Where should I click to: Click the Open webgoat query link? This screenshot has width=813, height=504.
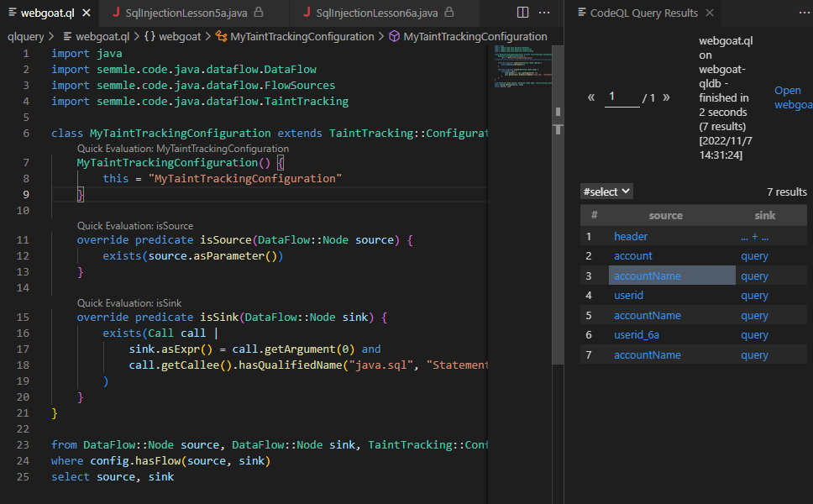(x=794, y=97)
